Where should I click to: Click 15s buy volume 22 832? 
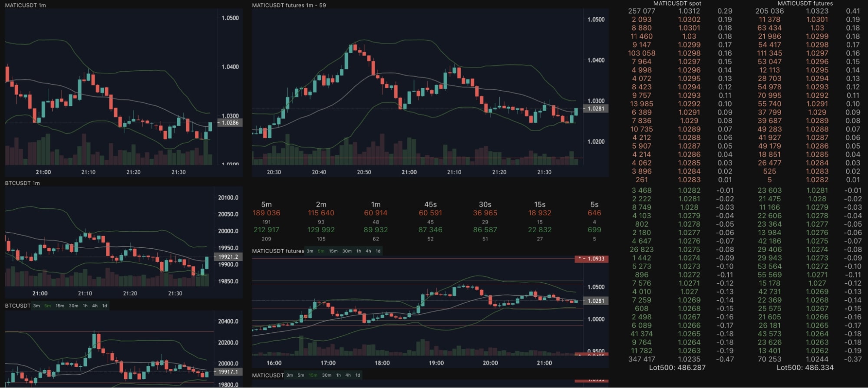tap(540, 230)
